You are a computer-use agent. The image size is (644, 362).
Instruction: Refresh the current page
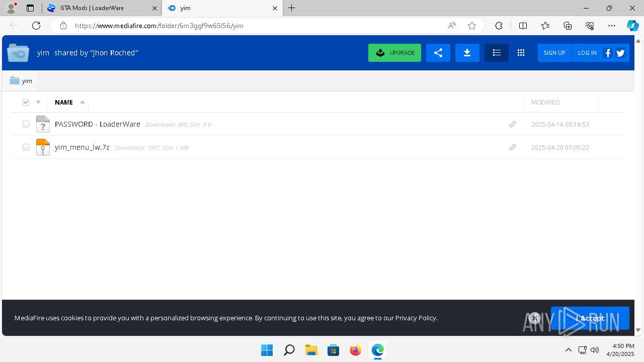coord(36,26)
